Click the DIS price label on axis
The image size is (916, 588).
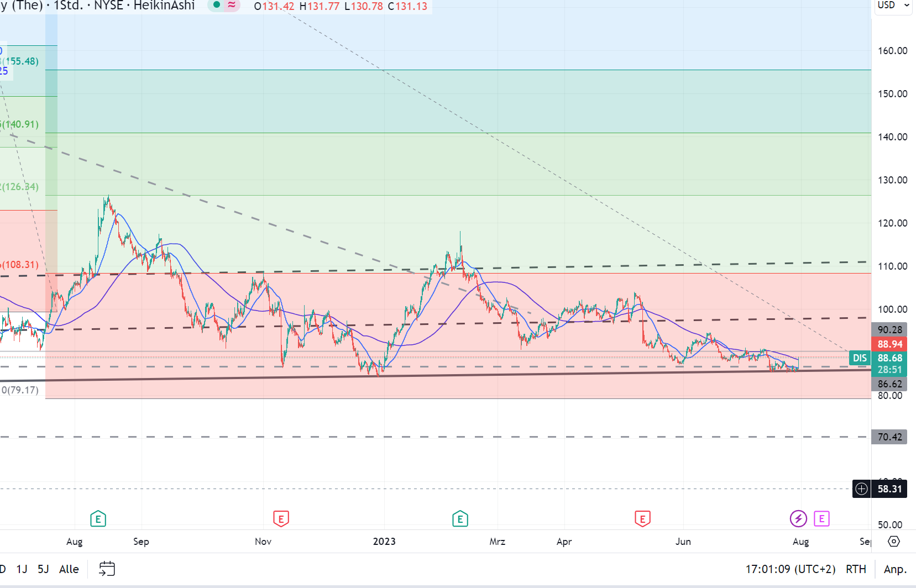coord(860,358)
